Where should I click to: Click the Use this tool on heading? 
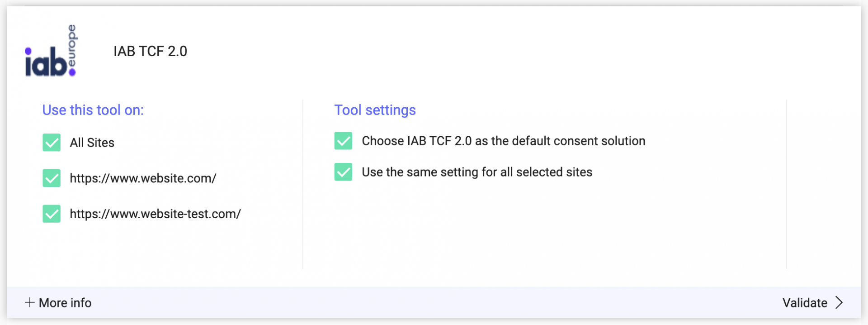[93, 110]
